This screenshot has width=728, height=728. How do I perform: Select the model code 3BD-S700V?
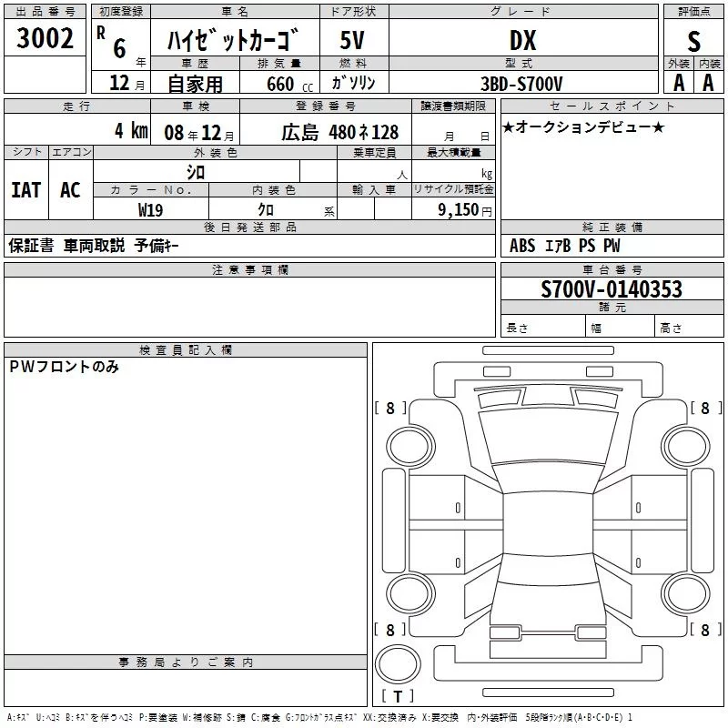pos(521,84)
